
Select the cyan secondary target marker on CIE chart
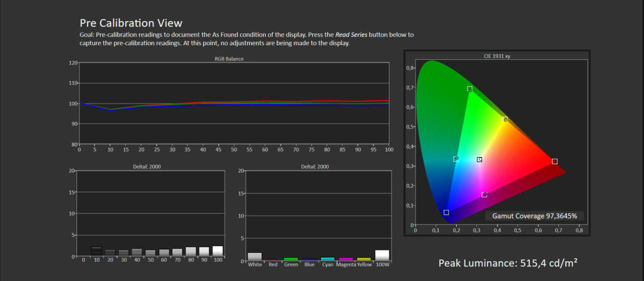click(456, 159)
